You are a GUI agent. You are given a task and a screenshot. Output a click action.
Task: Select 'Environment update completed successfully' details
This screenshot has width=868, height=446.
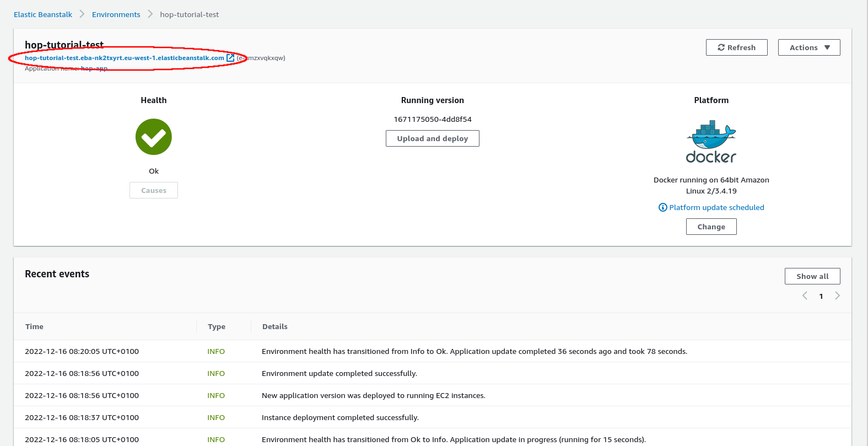(x=339, y=373)
